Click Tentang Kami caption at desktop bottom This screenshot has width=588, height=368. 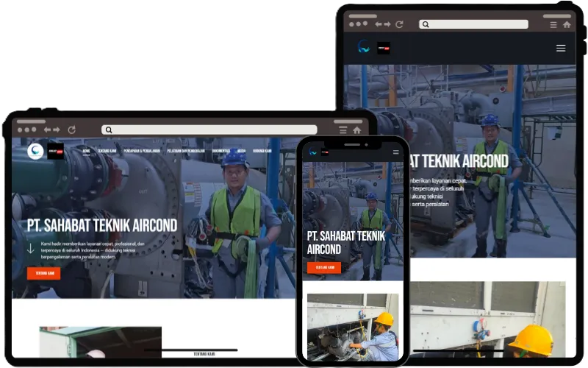(204, 354)
